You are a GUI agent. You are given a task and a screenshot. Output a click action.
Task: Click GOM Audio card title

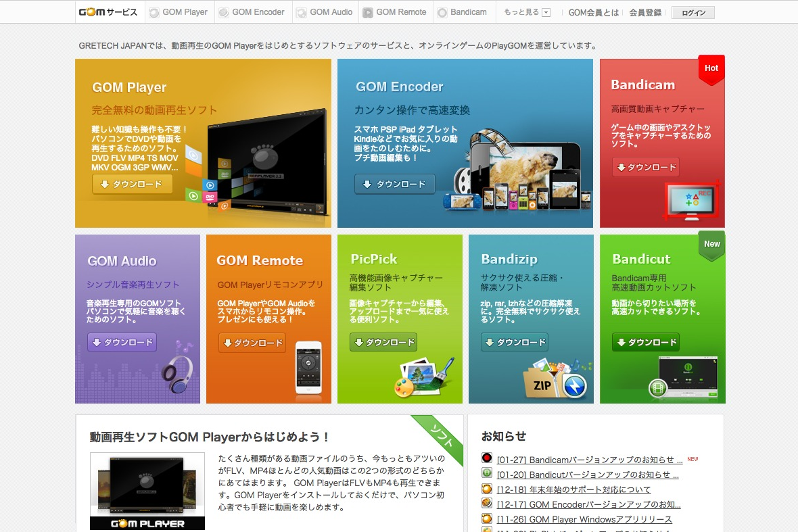122,262
